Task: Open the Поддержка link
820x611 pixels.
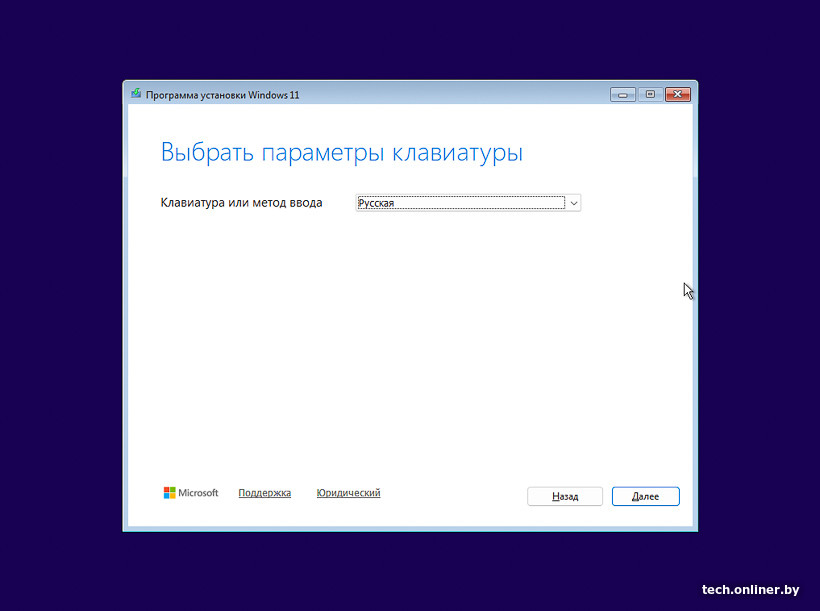Action: 265,493
